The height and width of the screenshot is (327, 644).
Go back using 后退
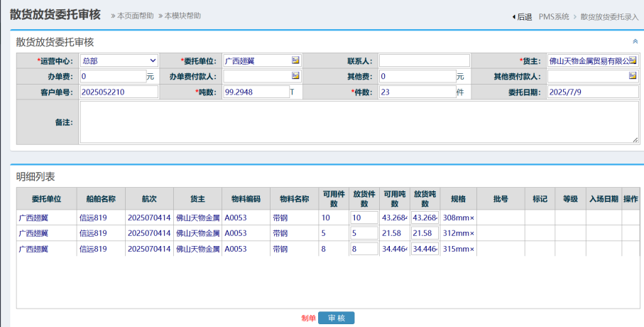[522, 16]
